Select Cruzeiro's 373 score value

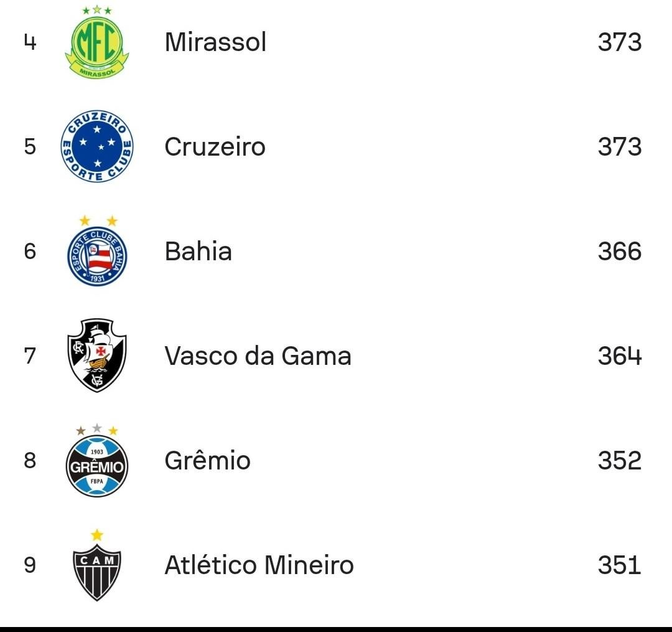pos(619,147)
